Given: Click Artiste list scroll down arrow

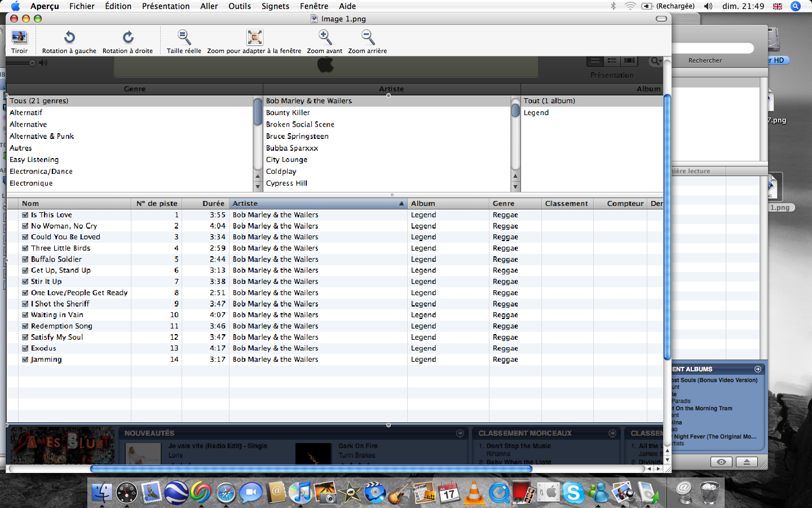Looking at the screenshot, I should tap(515, 187).
